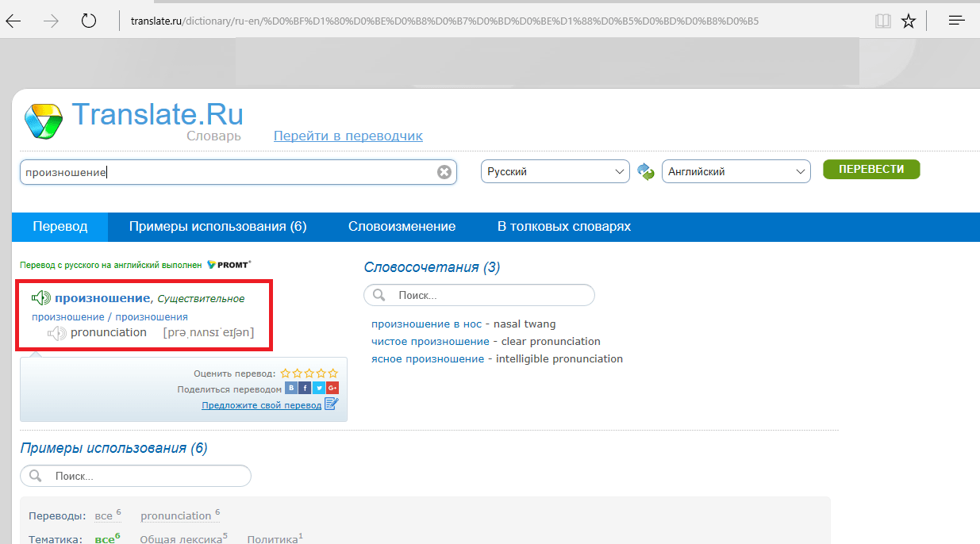Add page to favorites star icon

click(x=909, y=21)
